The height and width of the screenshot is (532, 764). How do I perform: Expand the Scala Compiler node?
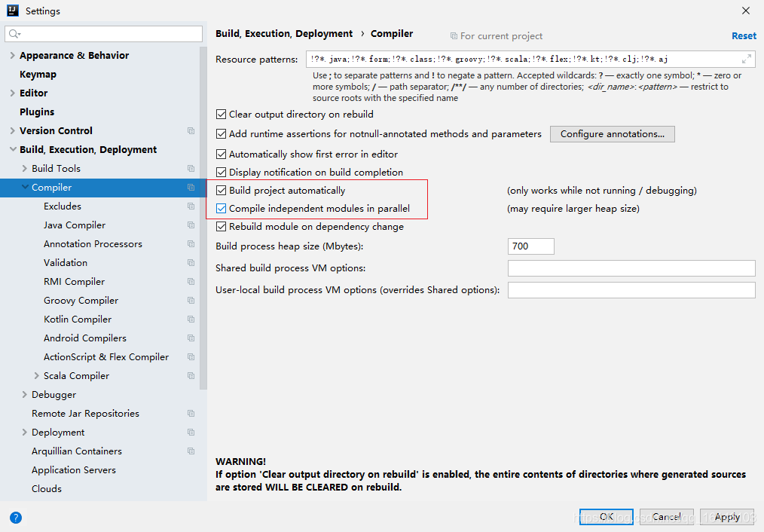[37, 375]
